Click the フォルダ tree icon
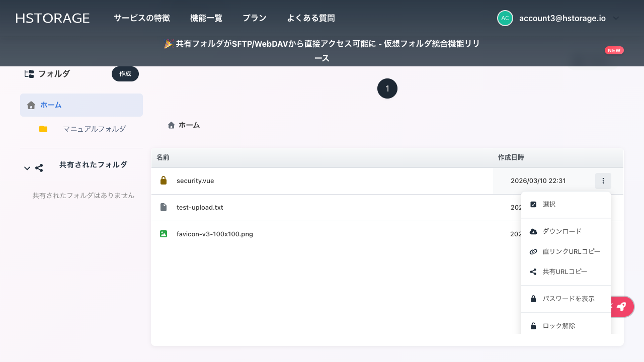Image resolution: width=644 pixels, height=362 pixels. [x=29, y=74]
